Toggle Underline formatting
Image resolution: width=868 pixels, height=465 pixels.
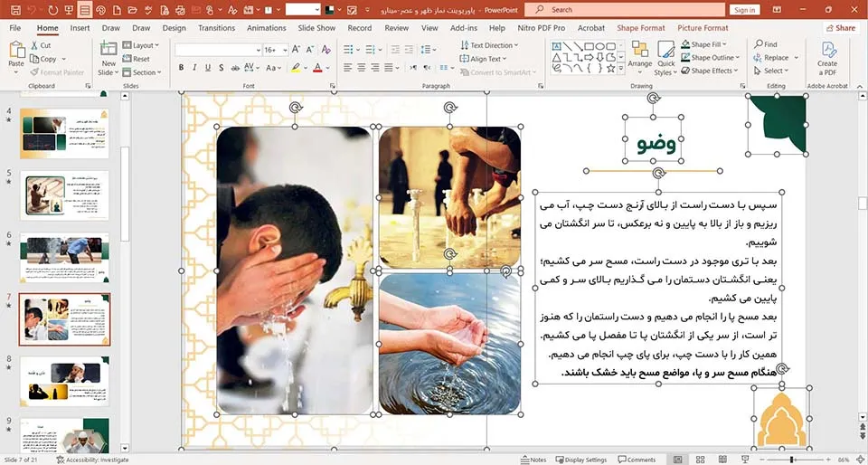tap(208, 68)
